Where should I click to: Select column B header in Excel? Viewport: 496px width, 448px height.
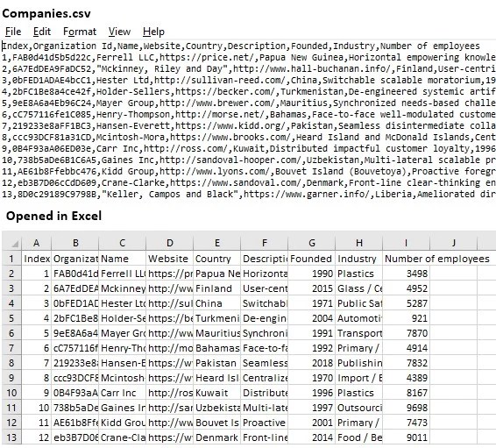click(x=75, y=244)
